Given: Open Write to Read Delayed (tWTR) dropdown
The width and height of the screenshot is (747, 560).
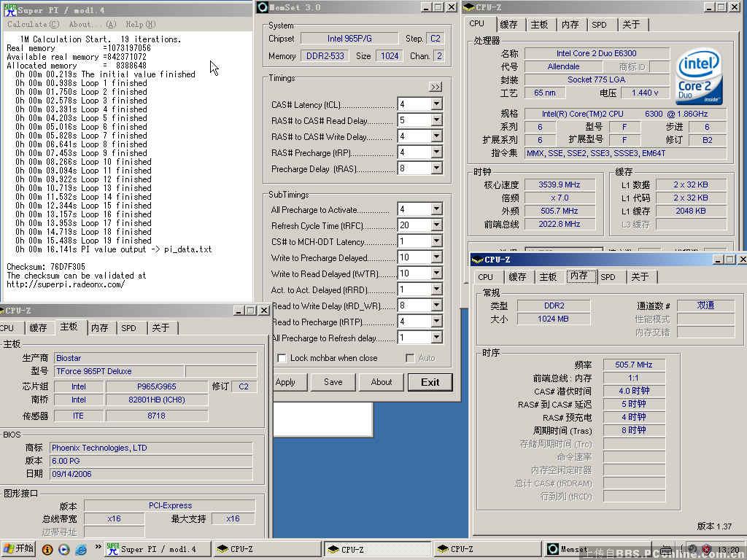Looking at the screenshot, I should tap(436, 273).
